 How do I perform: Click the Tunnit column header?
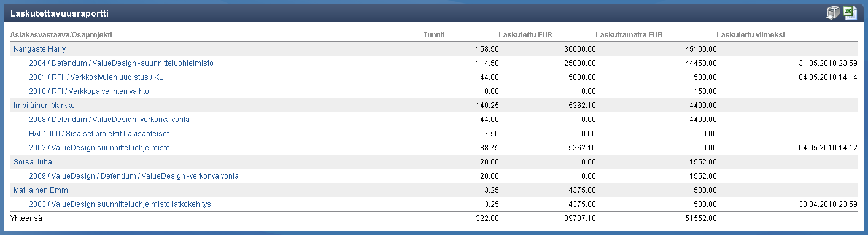click(434, 34)
